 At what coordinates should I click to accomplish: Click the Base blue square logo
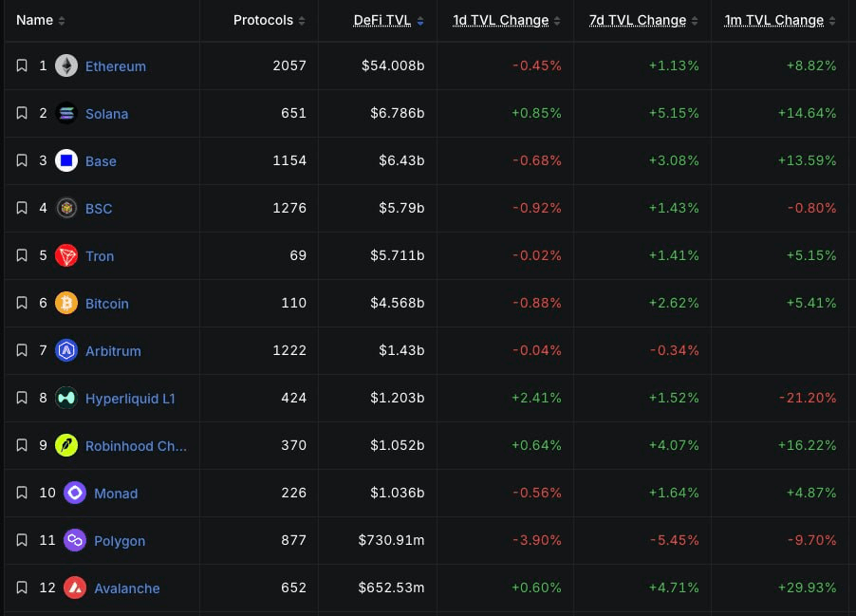[x=66, y=160]
